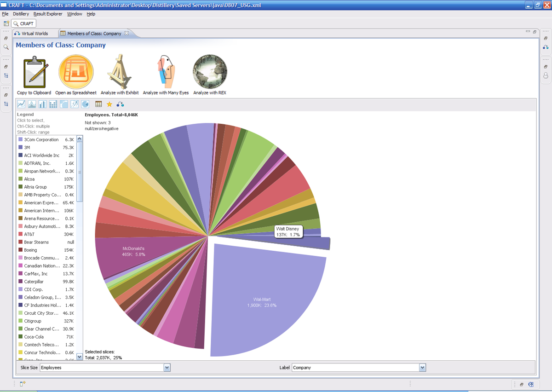Click the new fast view icon at bottom-left
552x392 pixels.
(22, 384)
